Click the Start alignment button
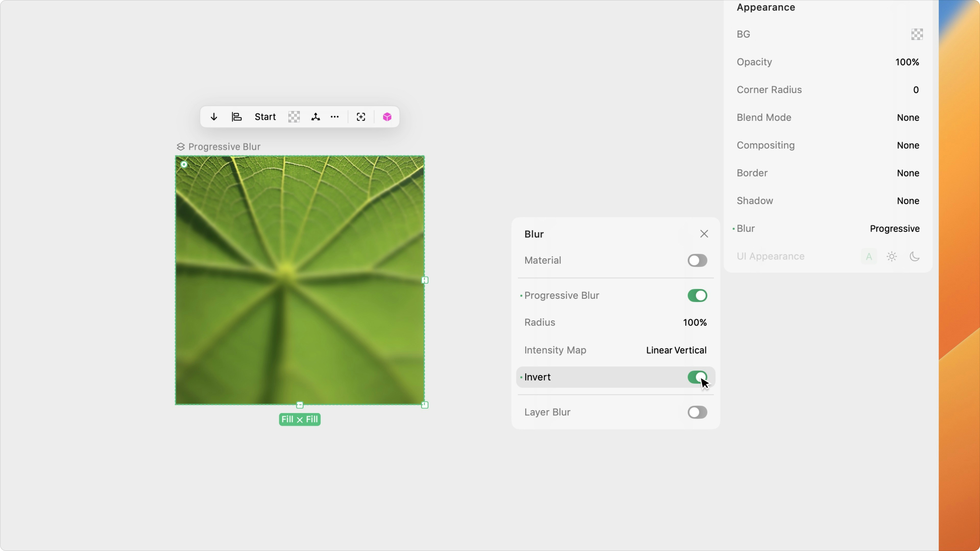This screenshot has width=980, height=551. tap(265, 117)
